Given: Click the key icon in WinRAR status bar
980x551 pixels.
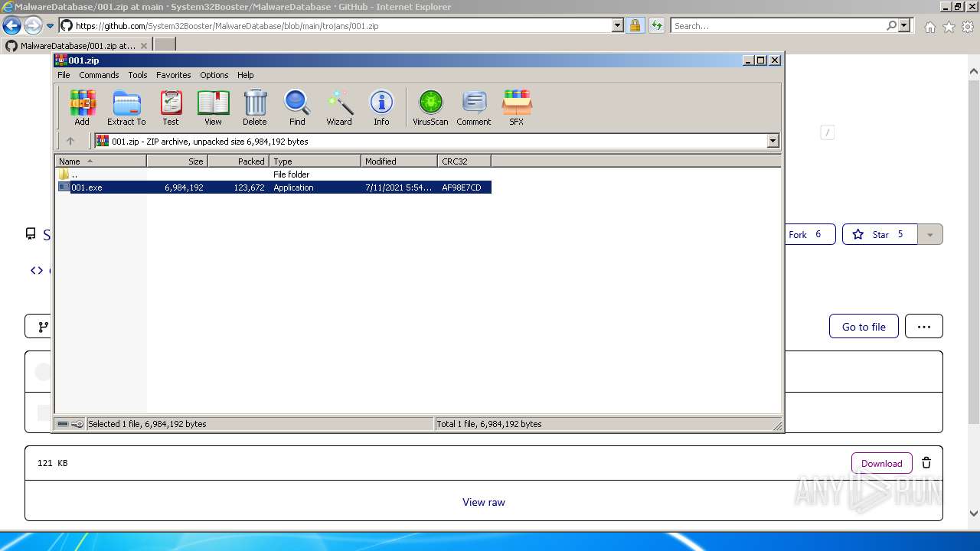Looking at the screenshot, I should pos(77,424).
